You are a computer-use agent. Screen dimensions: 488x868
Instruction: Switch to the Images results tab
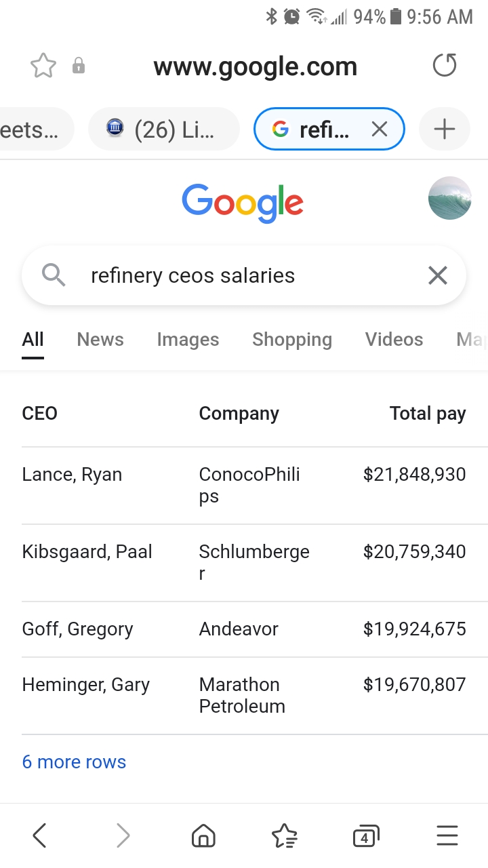pos(188,340)
